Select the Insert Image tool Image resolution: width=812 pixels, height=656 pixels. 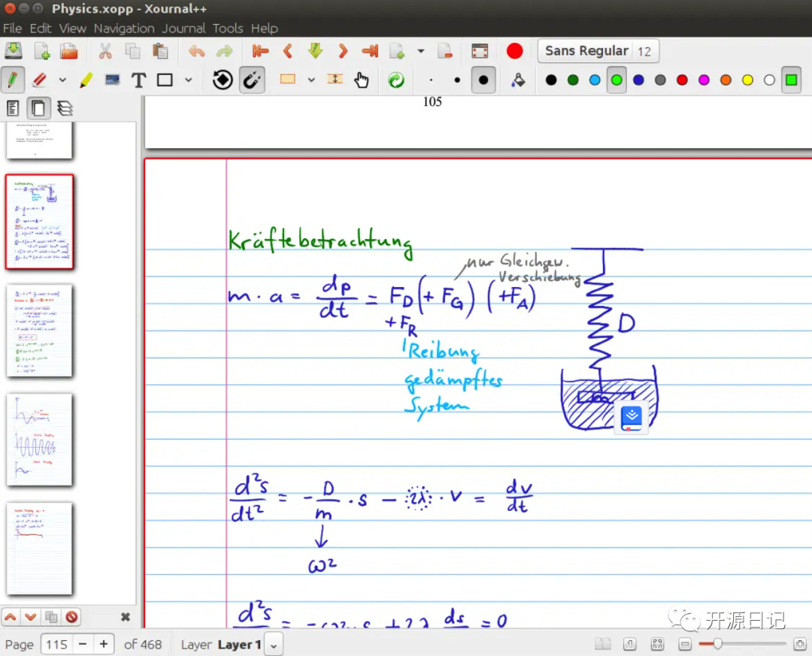tap(112, 80)
